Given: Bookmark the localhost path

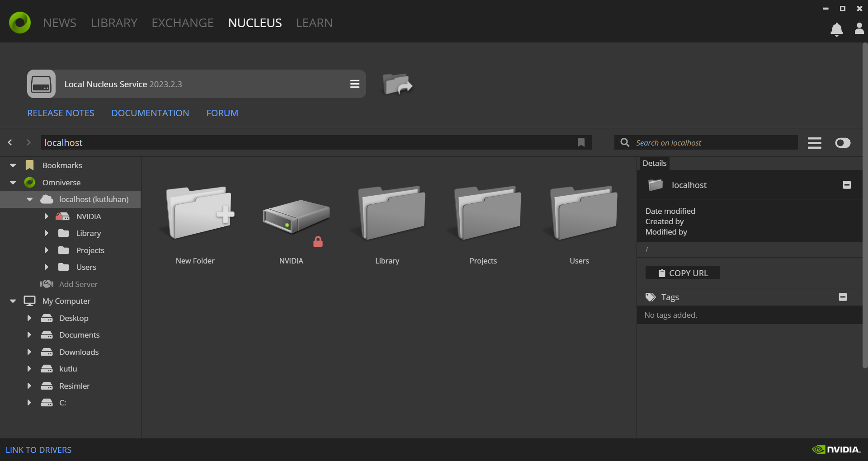Looking at the screenshot, I should click(581, 142).
